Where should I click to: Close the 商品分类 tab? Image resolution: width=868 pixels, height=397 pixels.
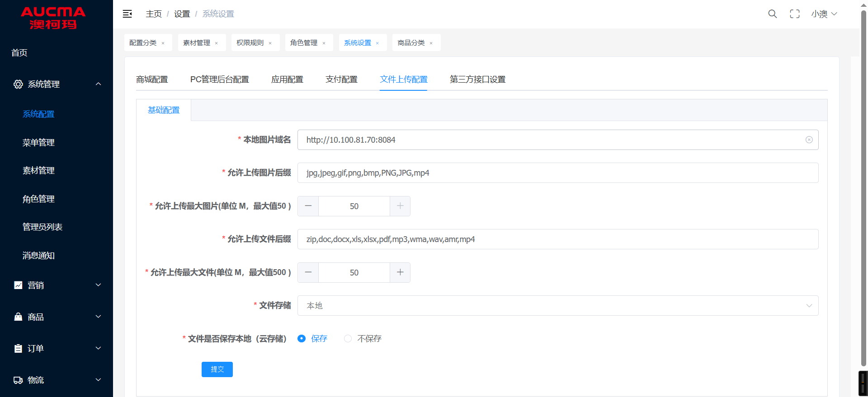point(431,43)
